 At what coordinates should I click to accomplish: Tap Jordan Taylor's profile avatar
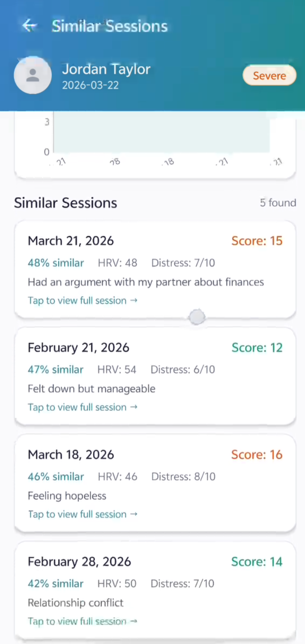(x=33, y=75)
